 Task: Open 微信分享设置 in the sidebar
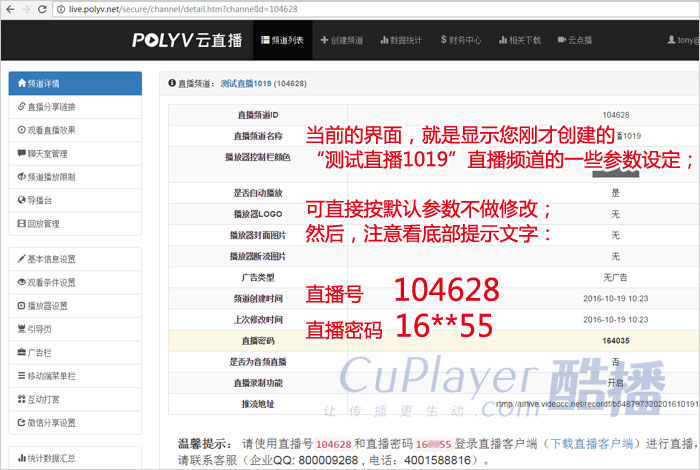click(x=75, y=423)
